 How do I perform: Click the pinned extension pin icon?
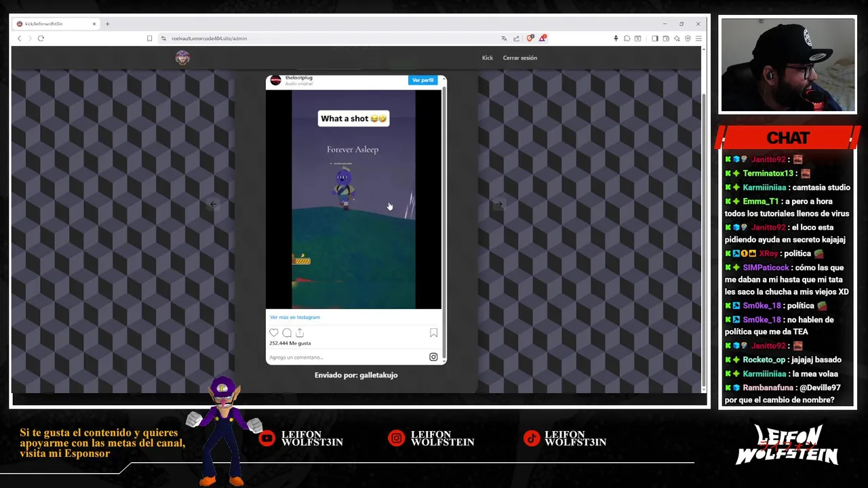[x=616, y=38]
